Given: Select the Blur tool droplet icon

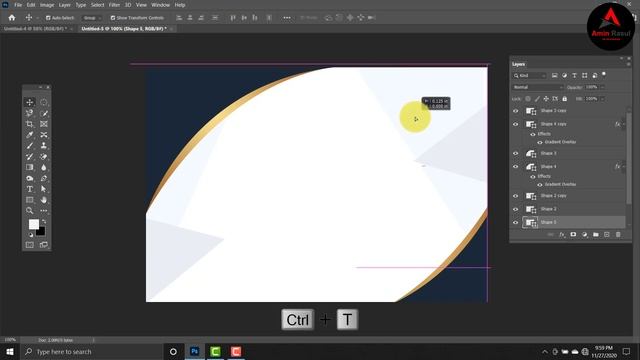Looking at the screenshot, I should [44, 167].
